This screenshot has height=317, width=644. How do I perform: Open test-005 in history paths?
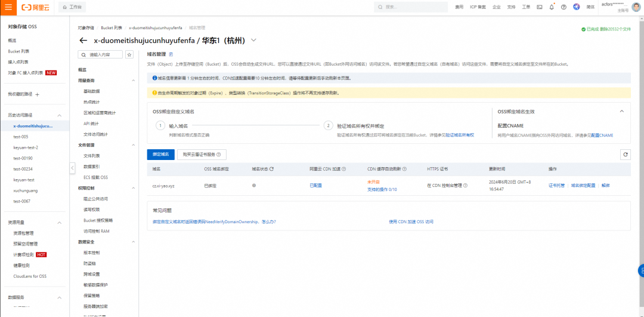pos(20,137)
